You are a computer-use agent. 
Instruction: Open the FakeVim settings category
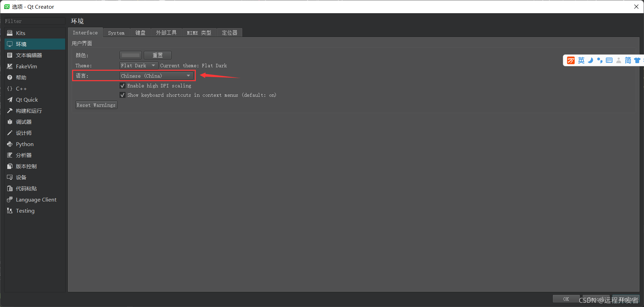35,66
